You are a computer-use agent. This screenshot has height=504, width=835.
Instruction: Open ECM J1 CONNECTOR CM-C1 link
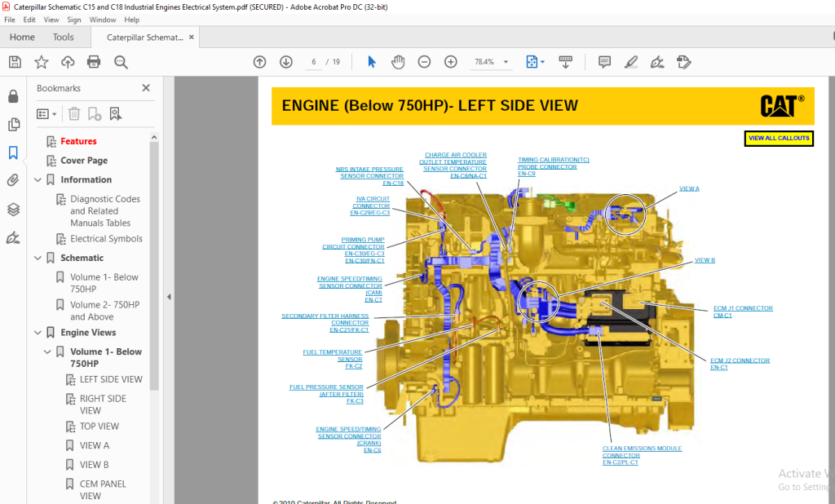pyautogui.click(x=743, y=312)
